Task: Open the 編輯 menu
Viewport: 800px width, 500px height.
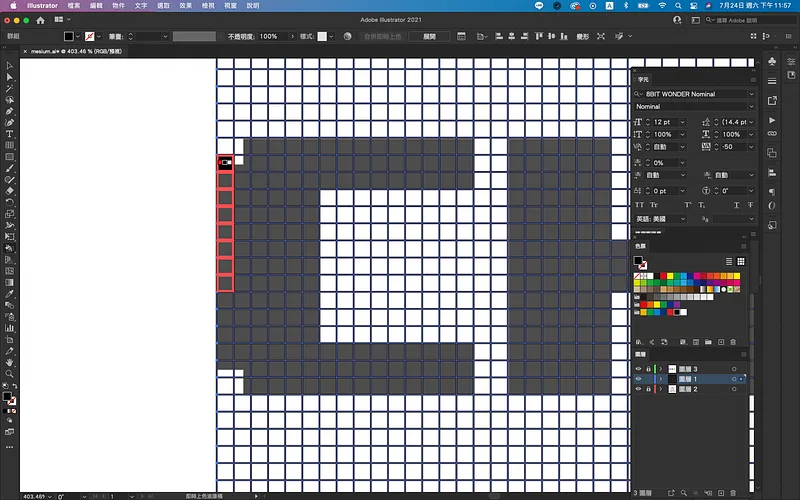Action: (96, 6)
